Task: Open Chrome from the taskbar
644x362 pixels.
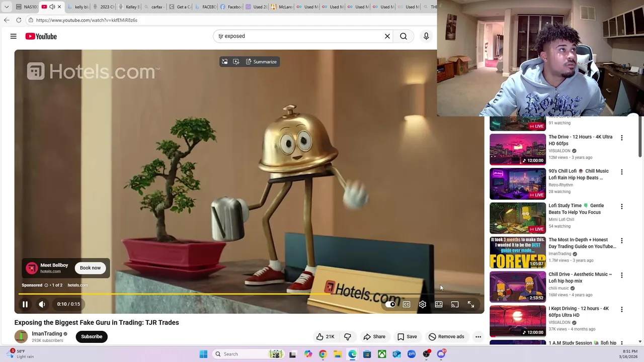Action: tap(323, 354)
